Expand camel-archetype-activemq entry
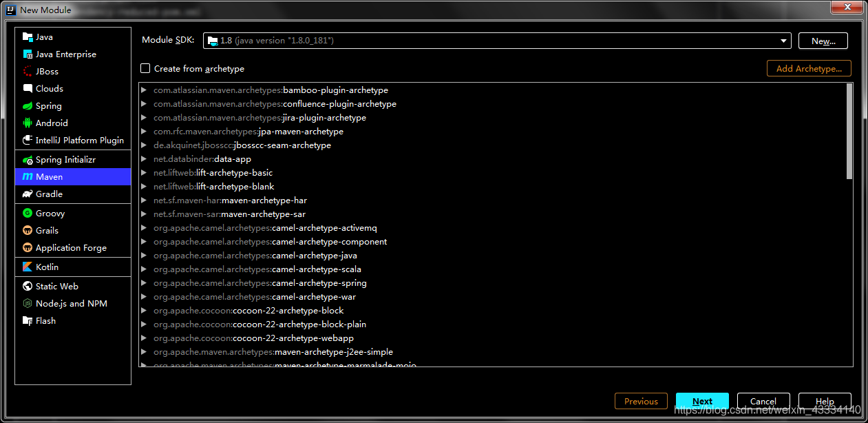 click(144, 228)
